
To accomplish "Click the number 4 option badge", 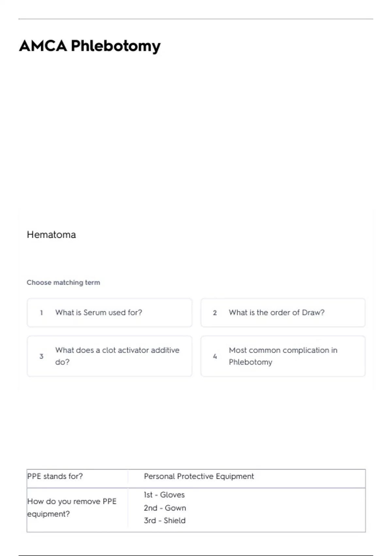I will click(x=215, y=356).
